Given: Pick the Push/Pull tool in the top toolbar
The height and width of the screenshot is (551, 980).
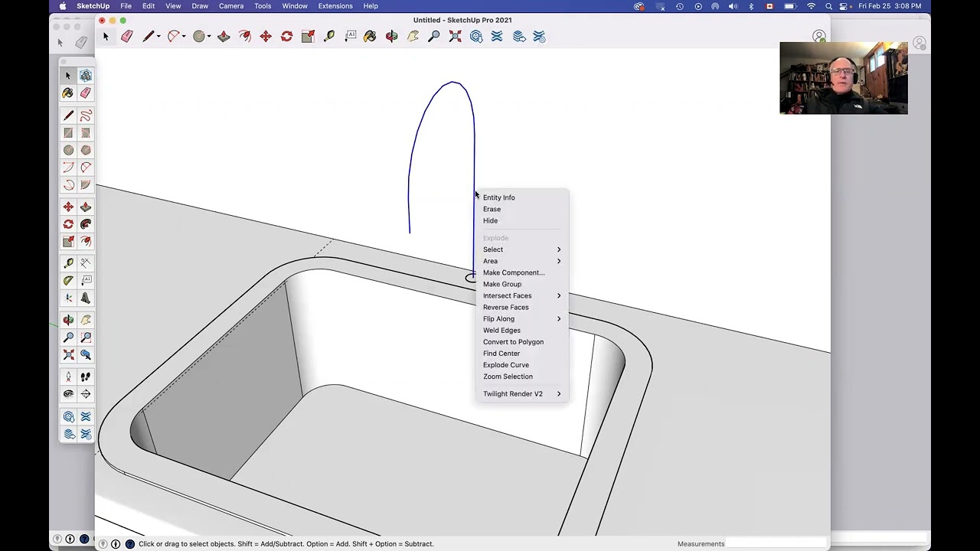Looking at the screenshot, I should click(224, 36).
